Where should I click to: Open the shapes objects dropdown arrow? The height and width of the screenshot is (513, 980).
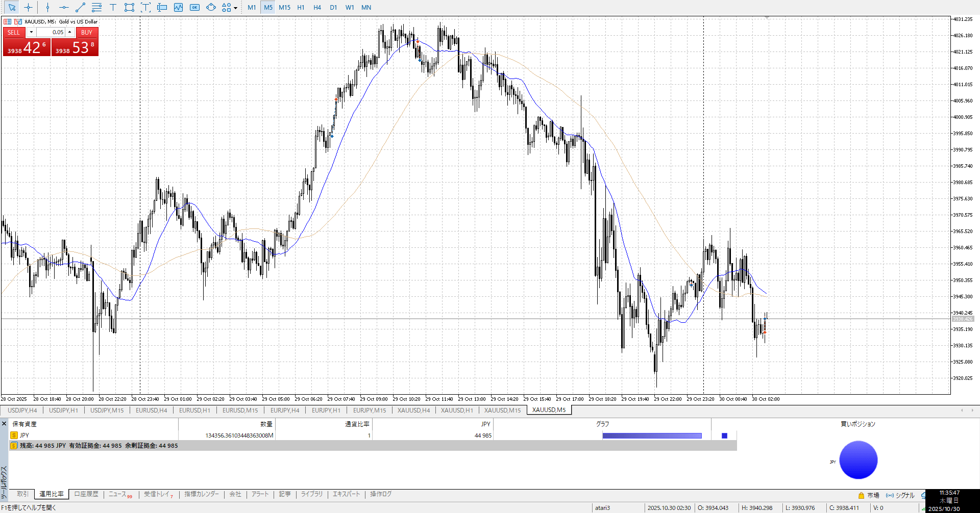(235, 8)
